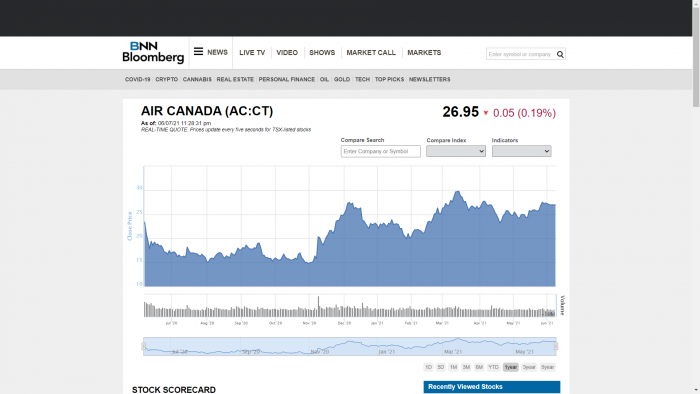This screenshot has width=700, height=394.
Task: Expand the Compare Index dropdown
Action: [x=456, y=151]
